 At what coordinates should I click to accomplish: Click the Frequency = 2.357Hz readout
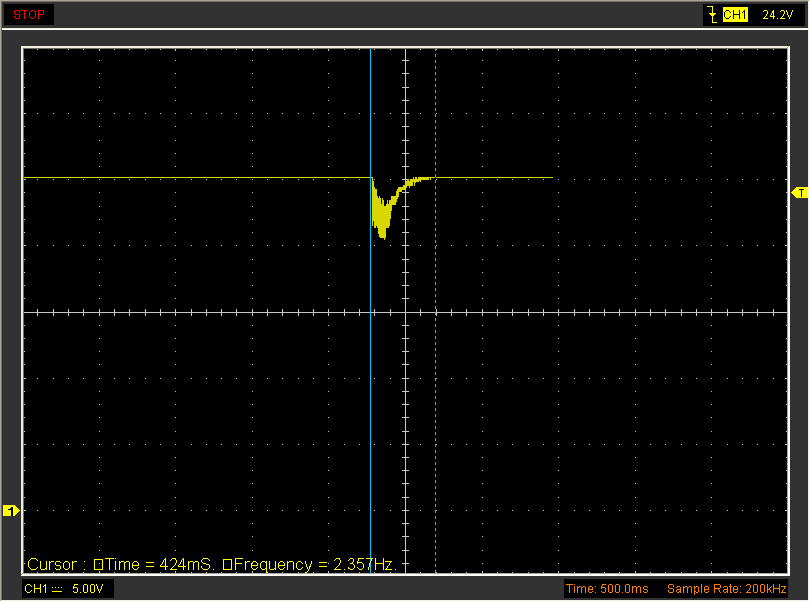click(309, 564)
